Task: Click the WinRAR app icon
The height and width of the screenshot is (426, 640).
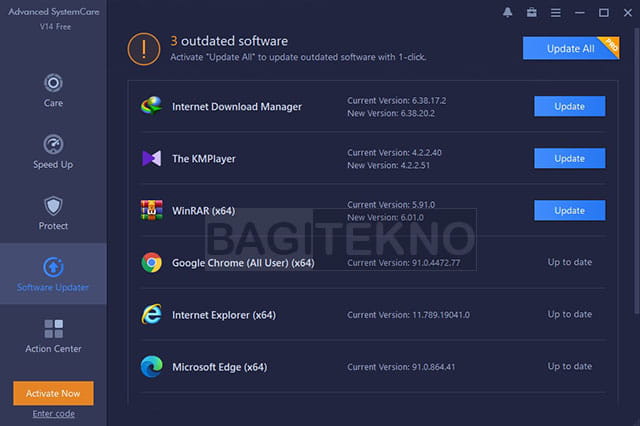Action: pyautogui.click(x=151, y=210)
